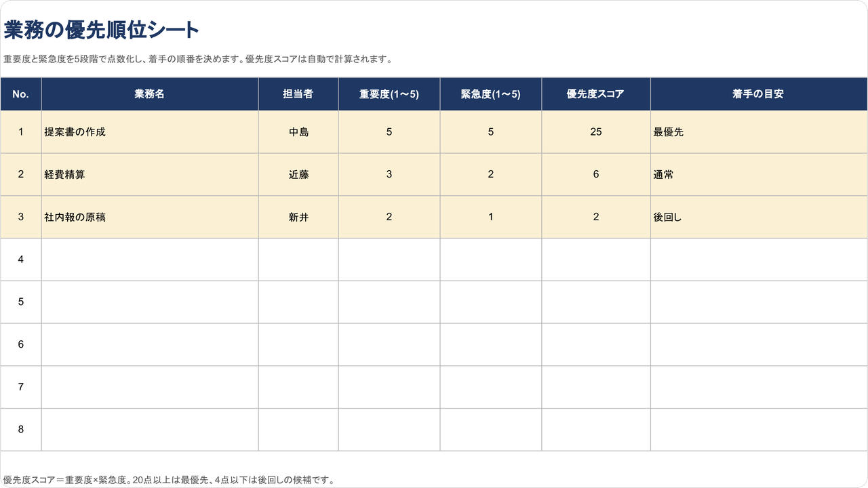Image resolution: width=868 pixels, height=488 pixels.
Task: Select the 最優先 cell
Action: point(759,132)
